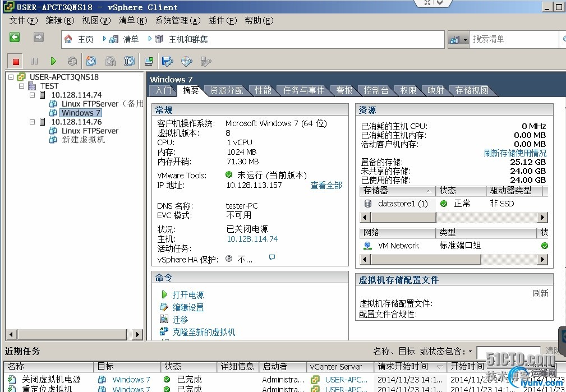Click the green power on play icon
This screenshot has height=392, width=566.
[53, 61]
